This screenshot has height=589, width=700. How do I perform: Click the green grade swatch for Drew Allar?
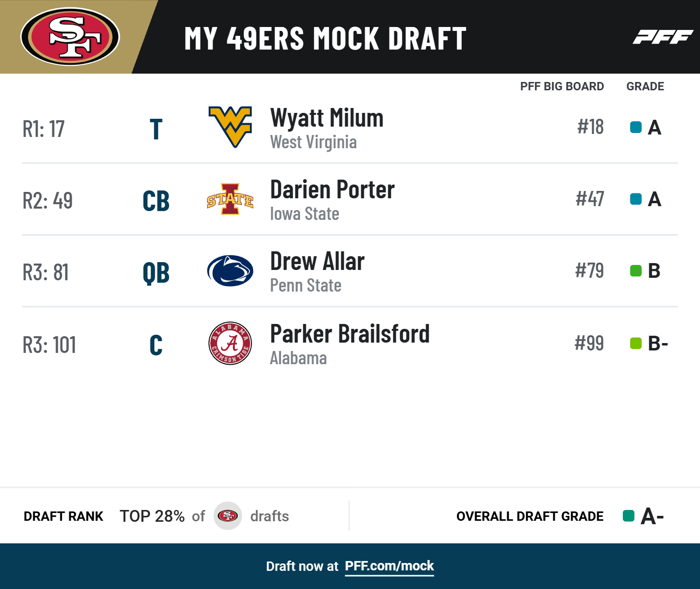(636, 271)
